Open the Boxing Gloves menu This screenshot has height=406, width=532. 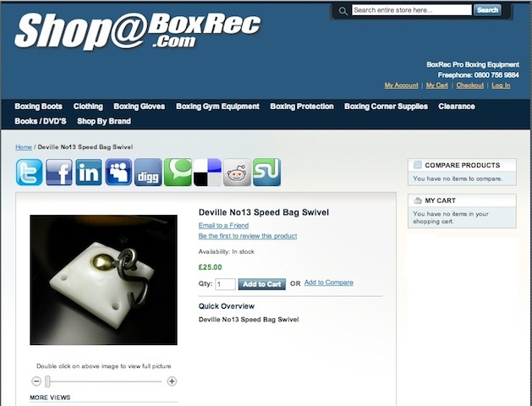coord(139,107)
